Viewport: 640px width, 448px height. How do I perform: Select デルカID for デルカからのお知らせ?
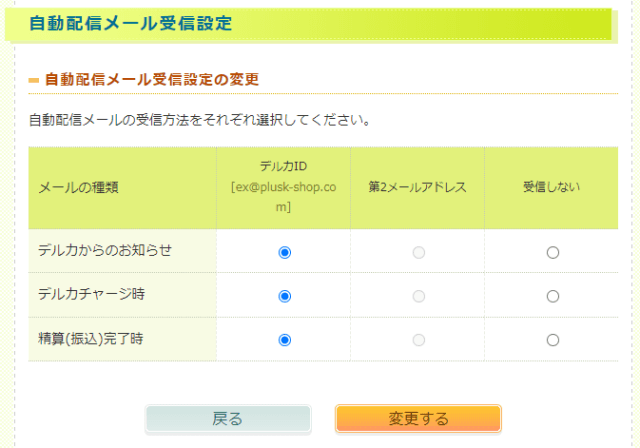pyautogui.click(x=284, y=253)
